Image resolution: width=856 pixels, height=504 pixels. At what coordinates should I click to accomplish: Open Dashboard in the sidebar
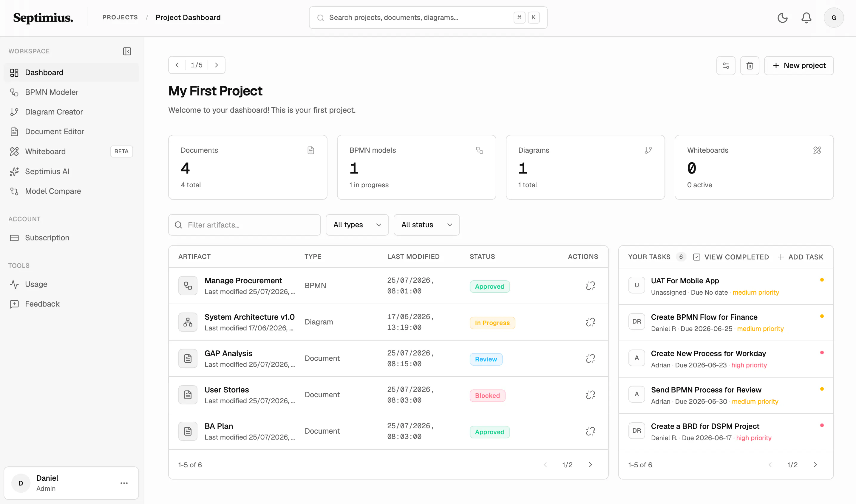click(71, 72)
